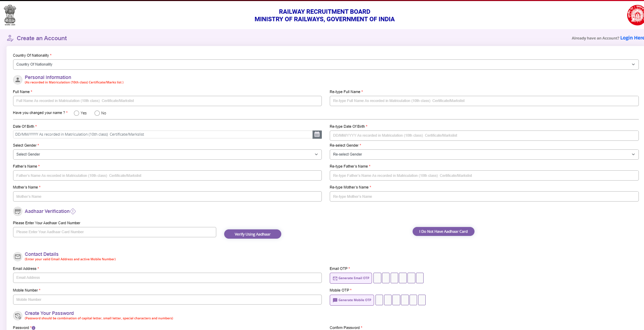Image resolution: width=644 pixels, height=330 pixels.
Task: Click the Create an Account user icon
Action: [x=10, y=38]
